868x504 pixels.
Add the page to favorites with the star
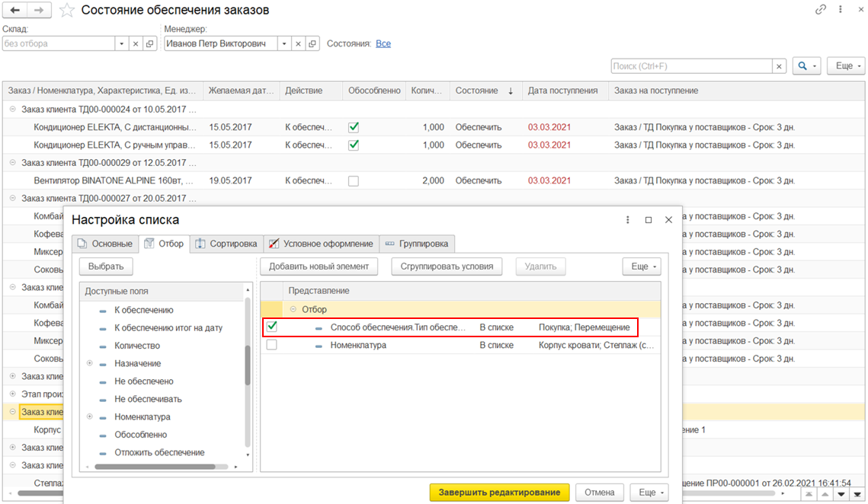click(67, 11)
